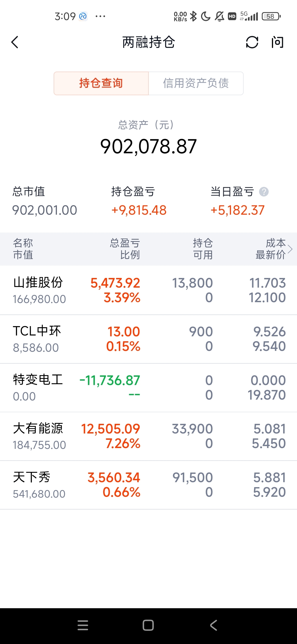Sort by 持仓 可用 column header
This screenshot has height=644, width=297.
coord(203,249)
